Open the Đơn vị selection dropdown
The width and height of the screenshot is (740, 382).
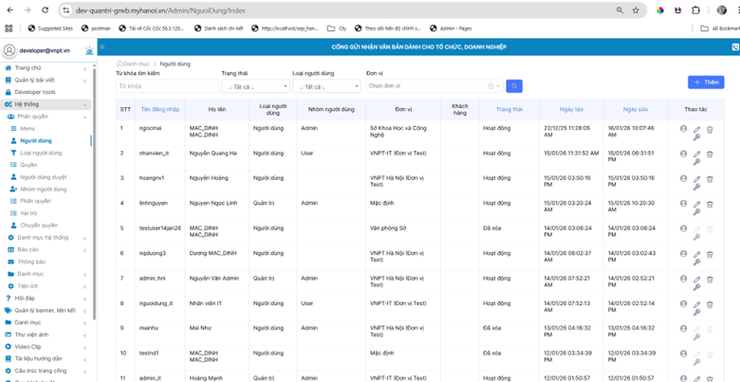(x=435, y=86)
